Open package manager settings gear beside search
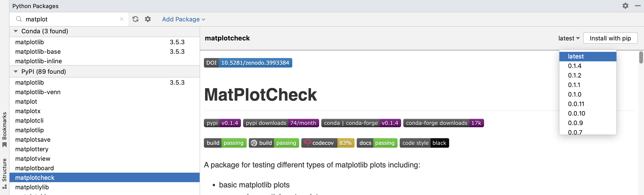The image size is (644, 195). tap(148, 19)
